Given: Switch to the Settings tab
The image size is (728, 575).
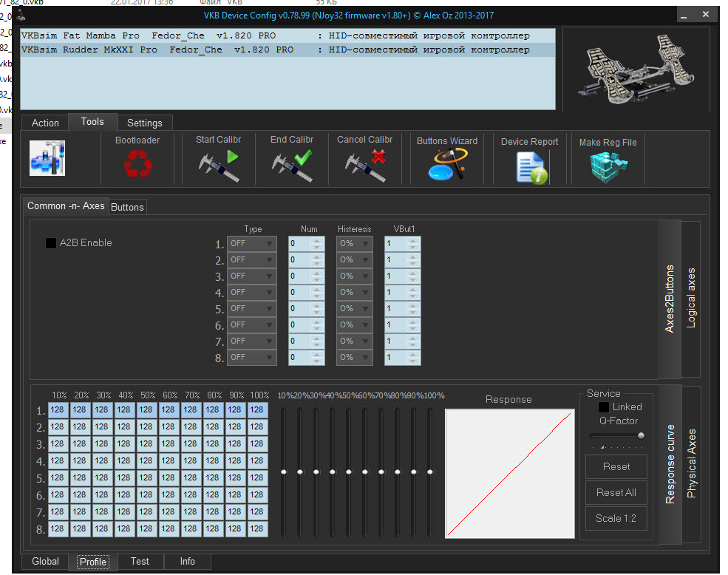Looking at the screenshot, I should point(145,123).
